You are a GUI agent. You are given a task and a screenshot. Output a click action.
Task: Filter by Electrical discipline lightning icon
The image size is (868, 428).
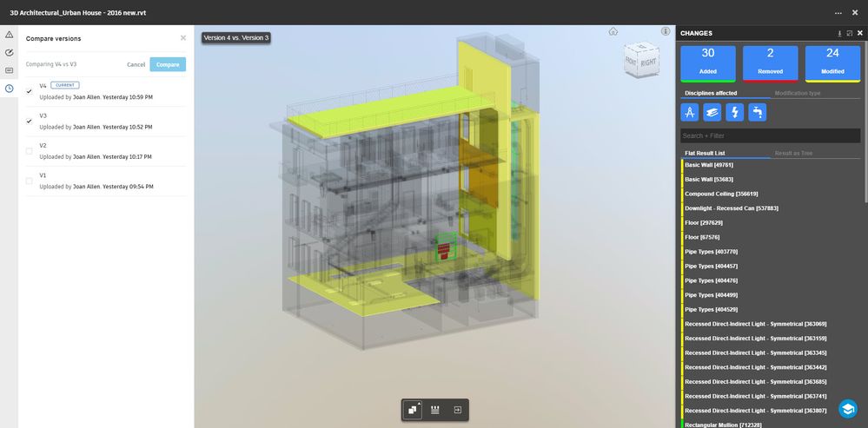[734, 113]
